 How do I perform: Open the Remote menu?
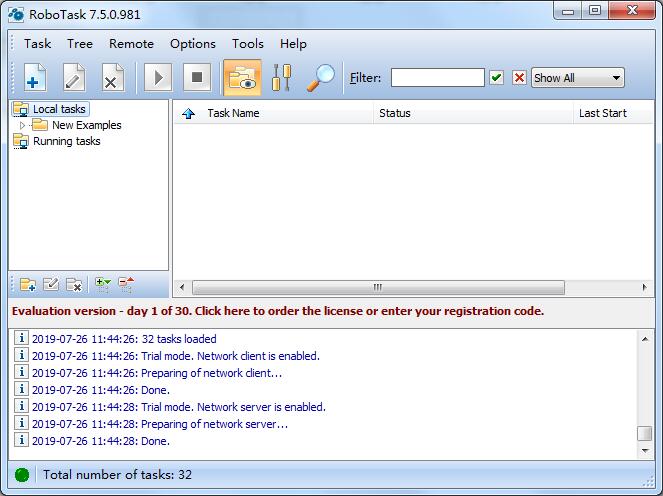click(x=132, y=44)
